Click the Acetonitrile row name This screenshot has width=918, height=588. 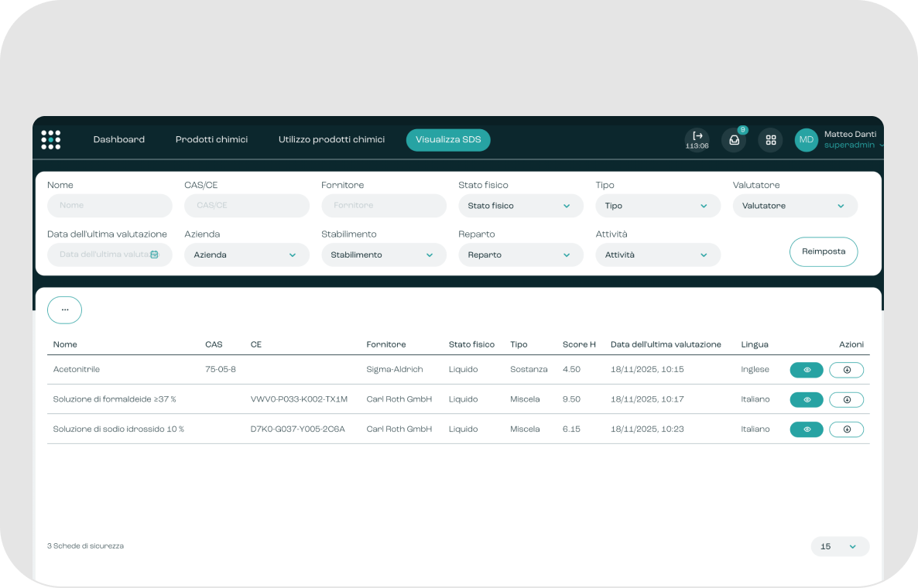(x=76, y=370)
